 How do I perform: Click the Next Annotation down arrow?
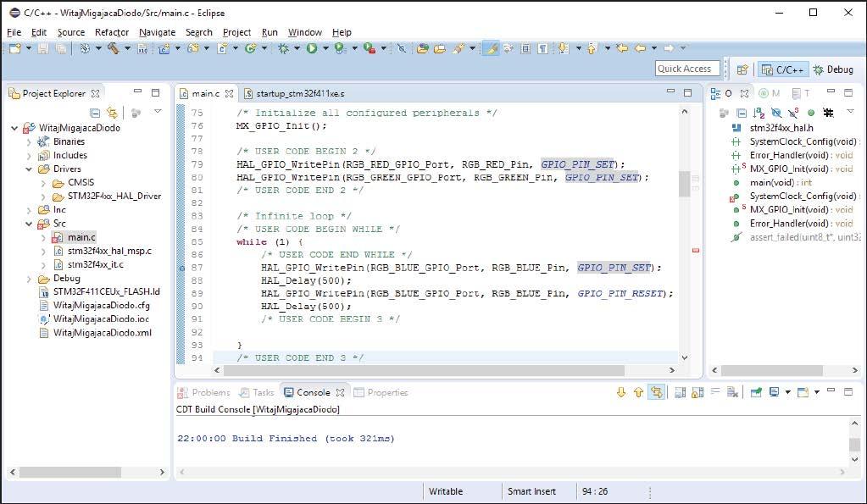click(x=563, y=48)
